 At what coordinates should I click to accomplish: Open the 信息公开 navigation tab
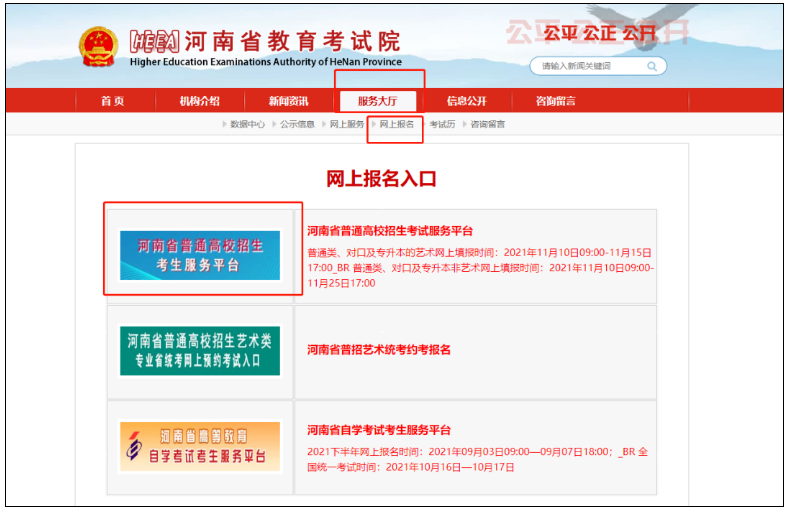pos(466,101)
